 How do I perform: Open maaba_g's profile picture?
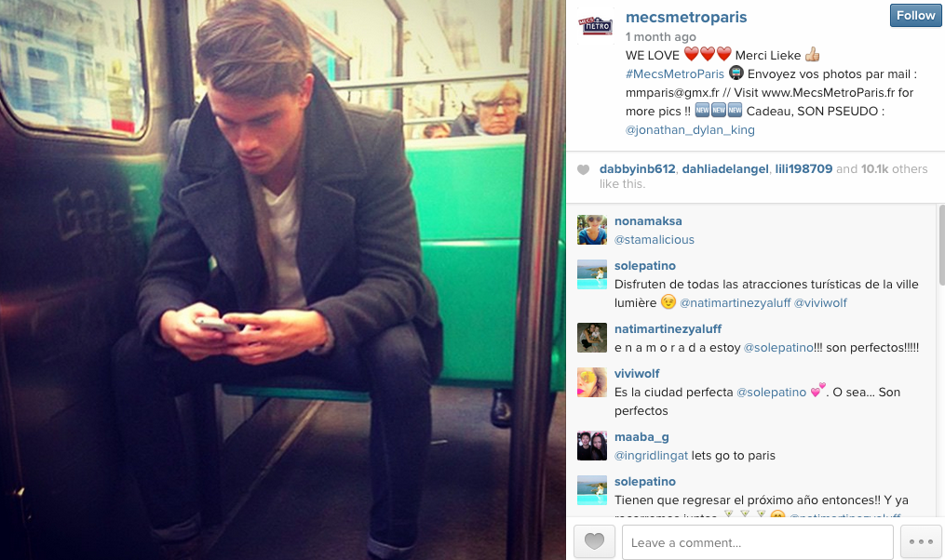[592, 446]
